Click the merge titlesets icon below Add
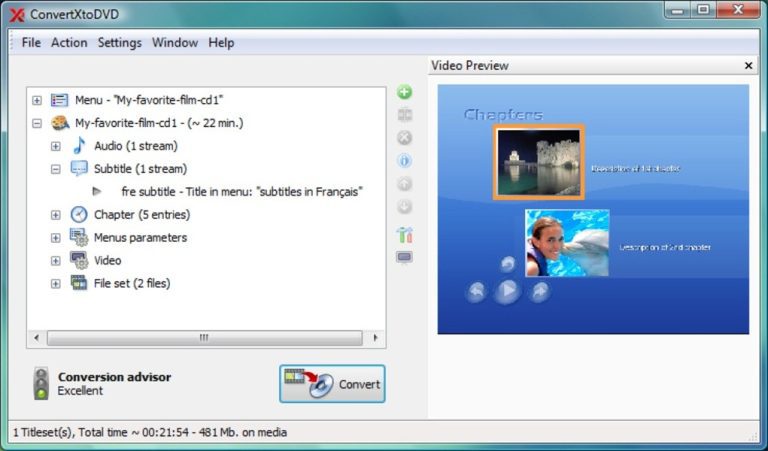Screen dimensions: 768x451 tap(404, 115)
